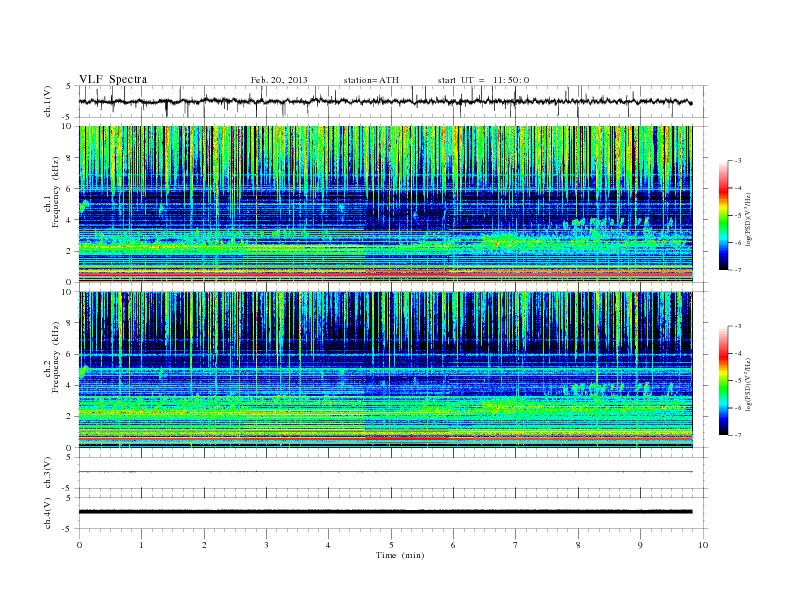Click the "ch.4(V)" axis label

[48, 513]
